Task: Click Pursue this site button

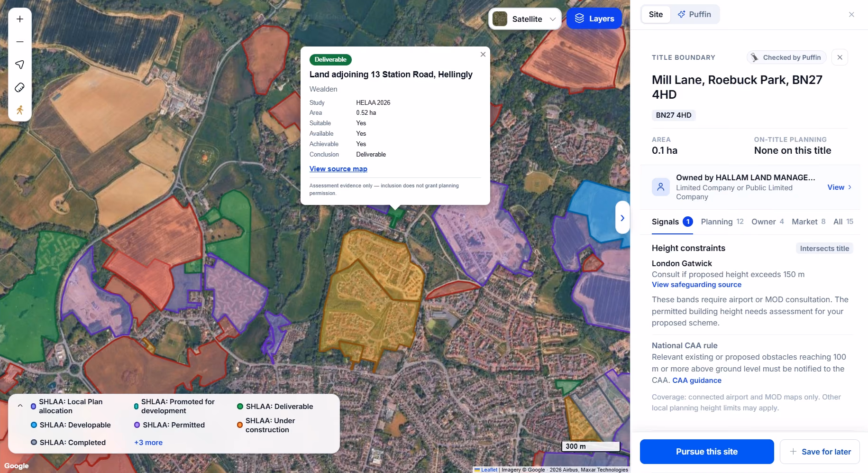Action: (x=707, y=452)
